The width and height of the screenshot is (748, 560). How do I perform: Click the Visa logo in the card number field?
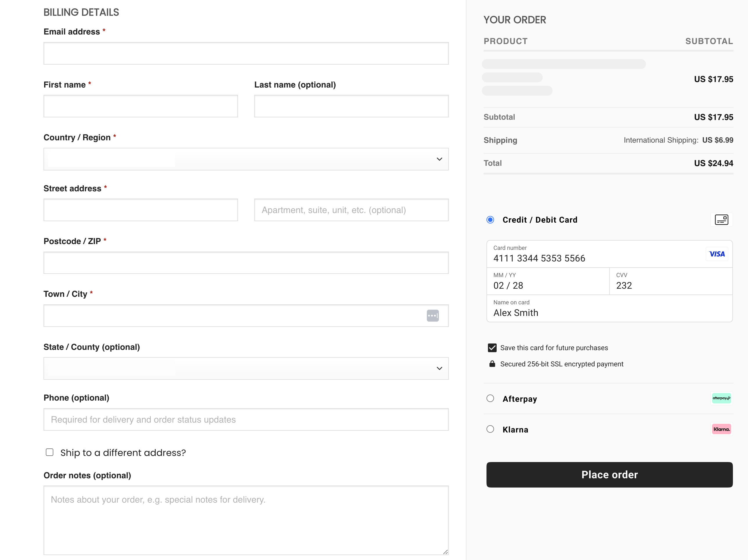pos(717,254)
